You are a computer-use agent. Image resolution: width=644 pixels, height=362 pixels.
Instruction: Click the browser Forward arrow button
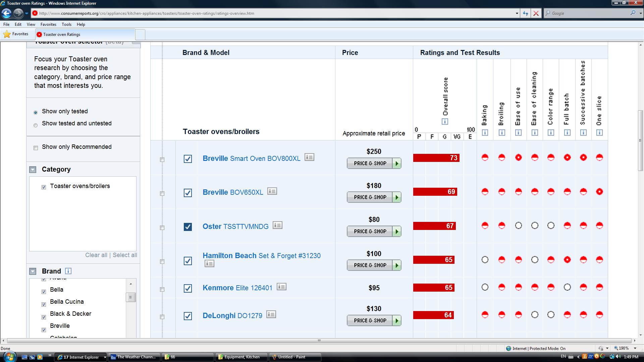(x=18, y=13)
